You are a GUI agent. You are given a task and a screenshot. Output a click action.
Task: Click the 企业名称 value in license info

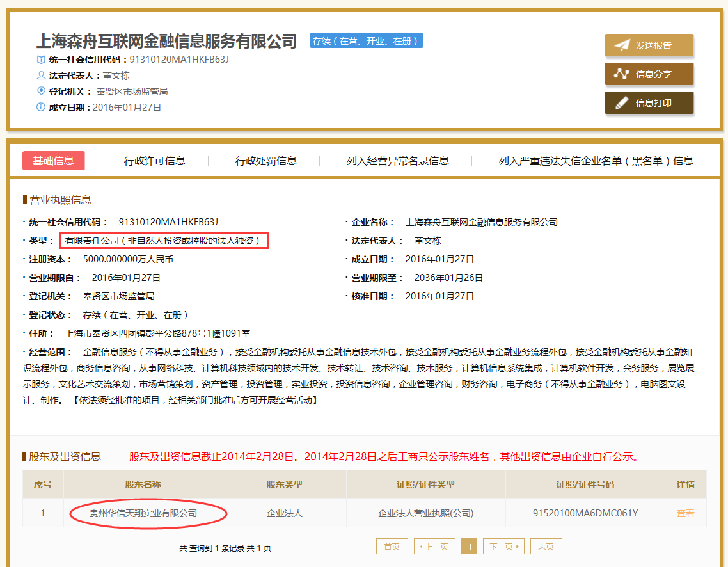[482, 222]
